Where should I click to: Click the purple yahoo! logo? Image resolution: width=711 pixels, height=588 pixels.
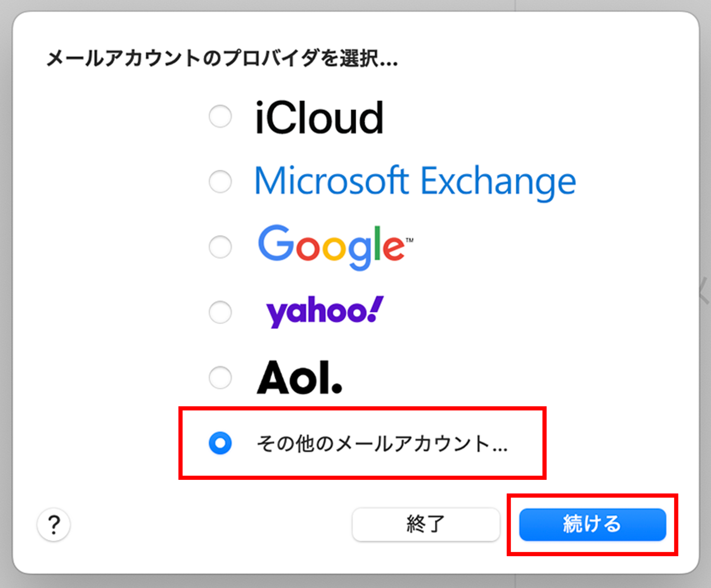325,311
